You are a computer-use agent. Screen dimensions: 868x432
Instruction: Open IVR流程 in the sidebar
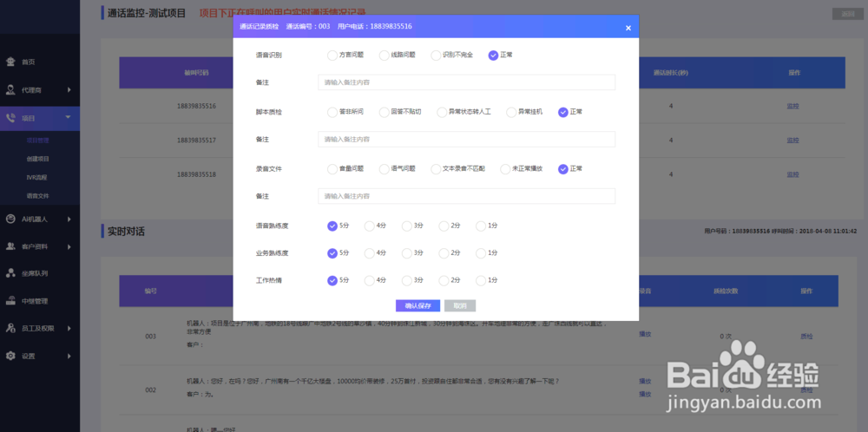tap(37, 178)
